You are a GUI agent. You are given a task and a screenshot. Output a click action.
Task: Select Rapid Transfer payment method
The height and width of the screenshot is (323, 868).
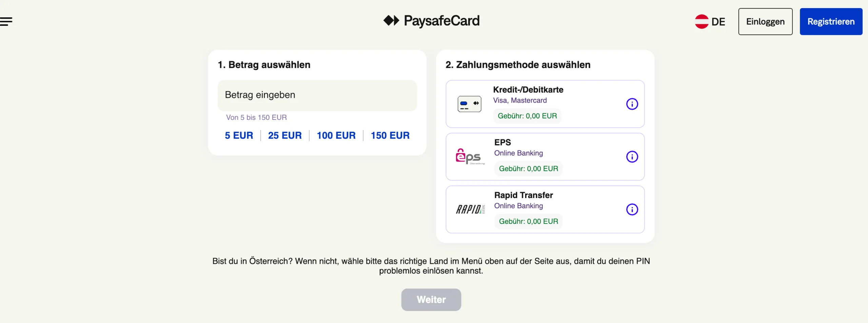[545, 209]
